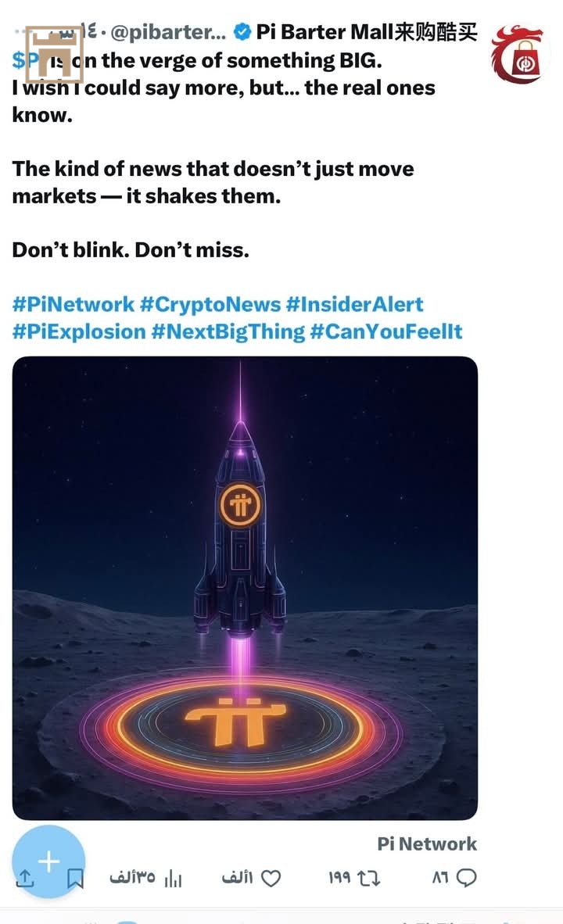Tap the reply speech bubble icon

click(x=466, y=877)
